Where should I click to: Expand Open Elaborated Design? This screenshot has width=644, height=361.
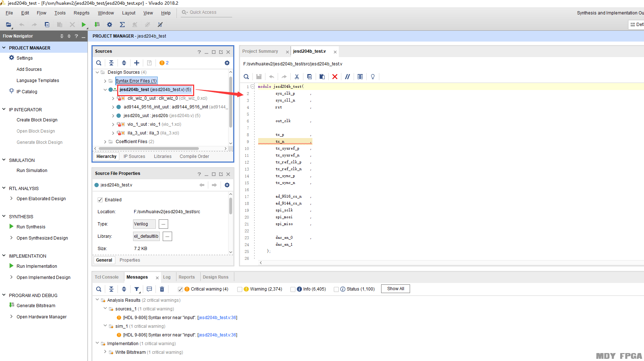pyautogui.click(x=12, y=198)
